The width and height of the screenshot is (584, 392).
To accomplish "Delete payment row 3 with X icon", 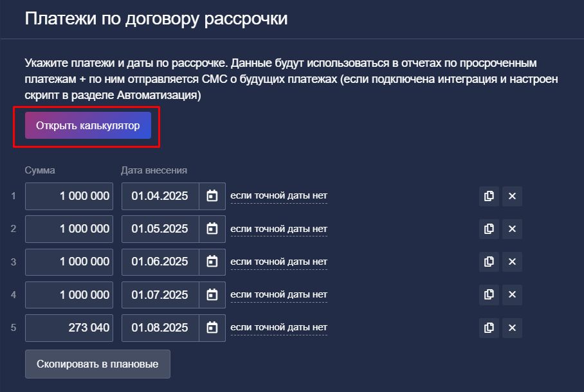I will (512, 262).
